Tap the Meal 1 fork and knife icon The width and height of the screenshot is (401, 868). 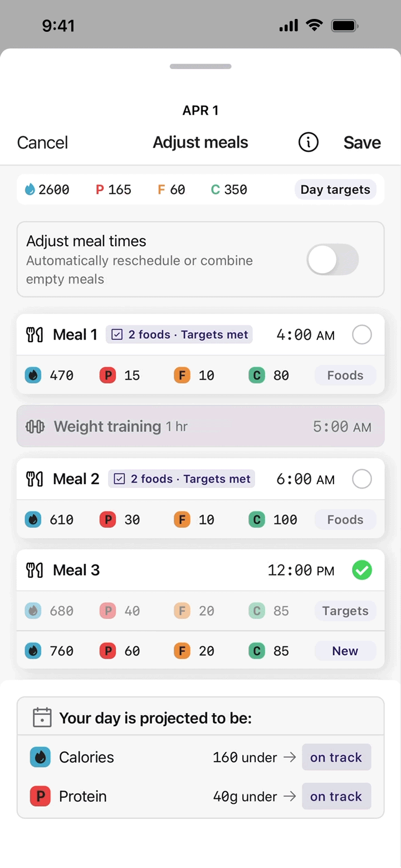[35, 335]
